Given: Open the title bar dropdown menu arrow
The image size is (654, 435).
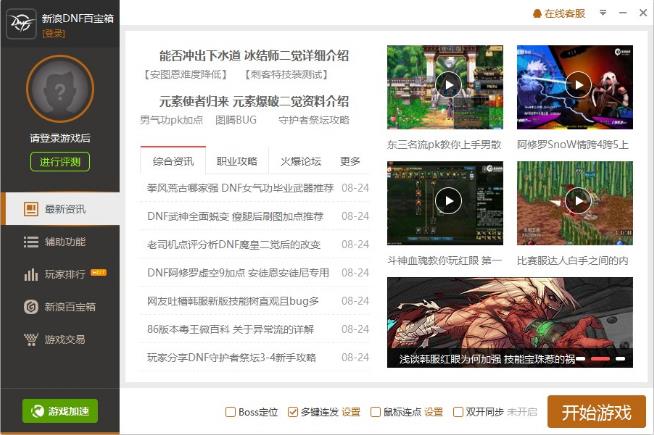Looking at the screenshot, I should coord(598,14).
